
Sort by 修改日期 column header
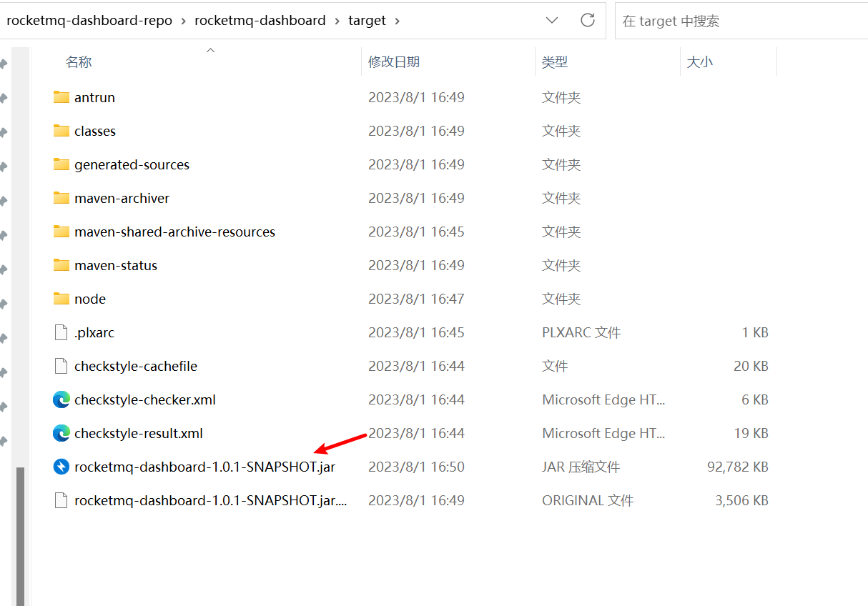click(394, 62)
